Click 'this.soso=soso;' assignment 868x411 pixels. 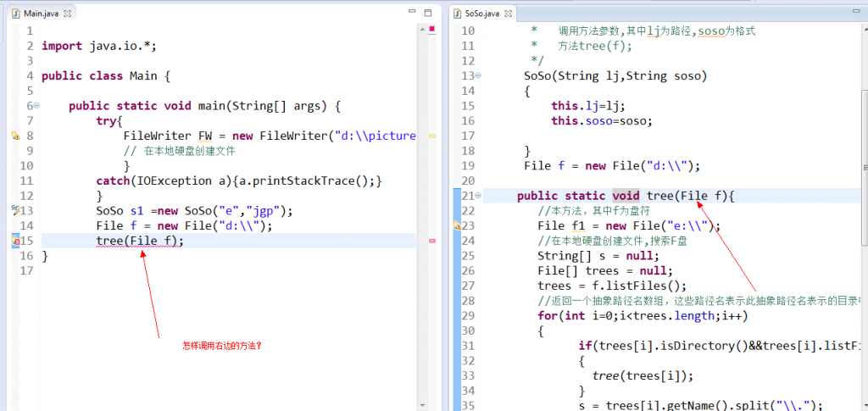[x=602, y=120]
